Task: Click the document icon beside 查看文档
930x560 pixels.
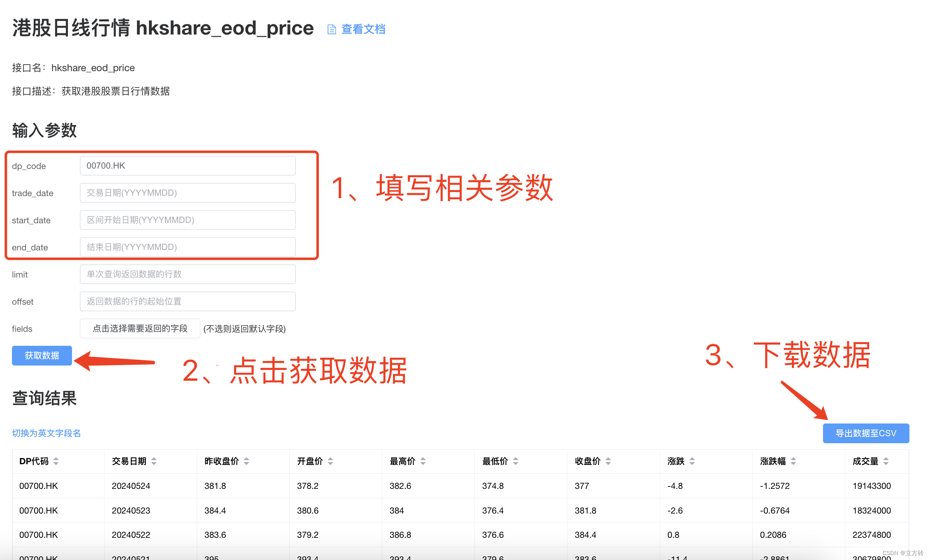Action: point(332,30)
